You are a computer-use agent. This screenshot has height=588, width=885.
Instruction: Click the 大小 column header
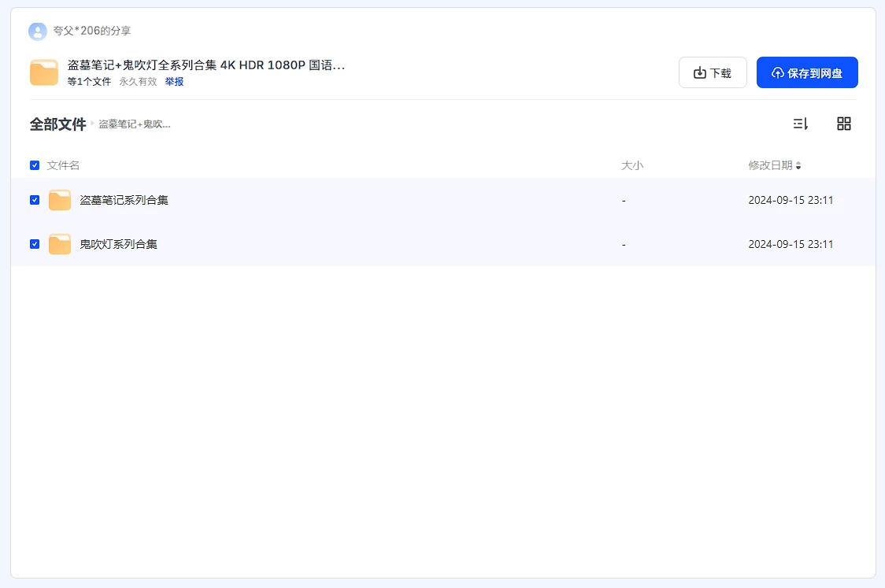pyautogui.click(x=631, y=165)
